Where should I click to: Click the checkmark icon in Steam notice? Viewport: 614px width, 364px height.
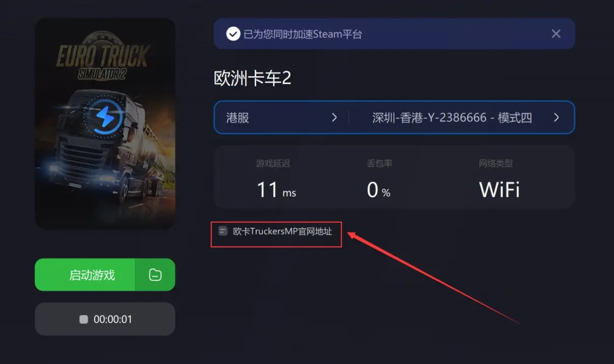pos(233,34)
